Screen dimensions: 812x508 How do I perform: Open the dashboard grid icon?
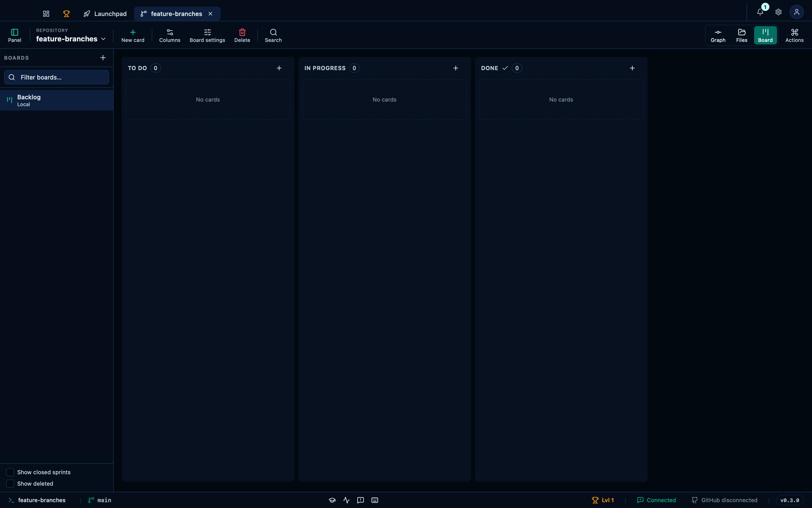[x=46, y=14]
